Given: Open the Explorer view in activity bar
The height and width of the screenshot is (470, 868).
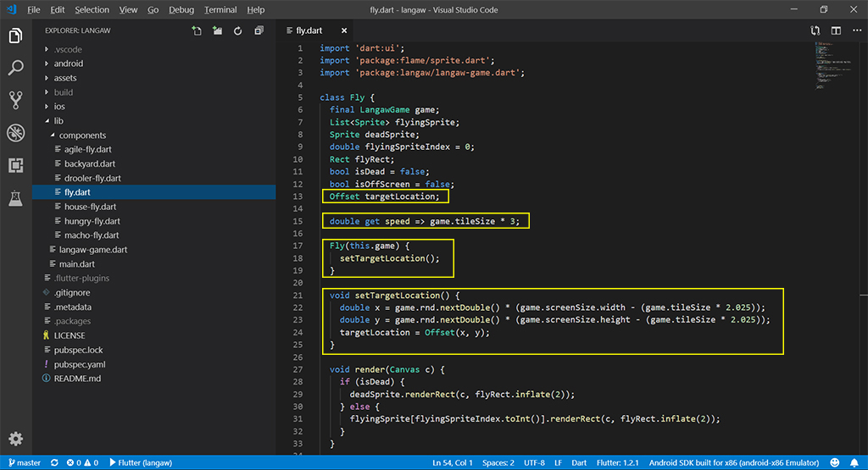Looking at the screenshot, I should pyautogui.click(x=15, y=36).
